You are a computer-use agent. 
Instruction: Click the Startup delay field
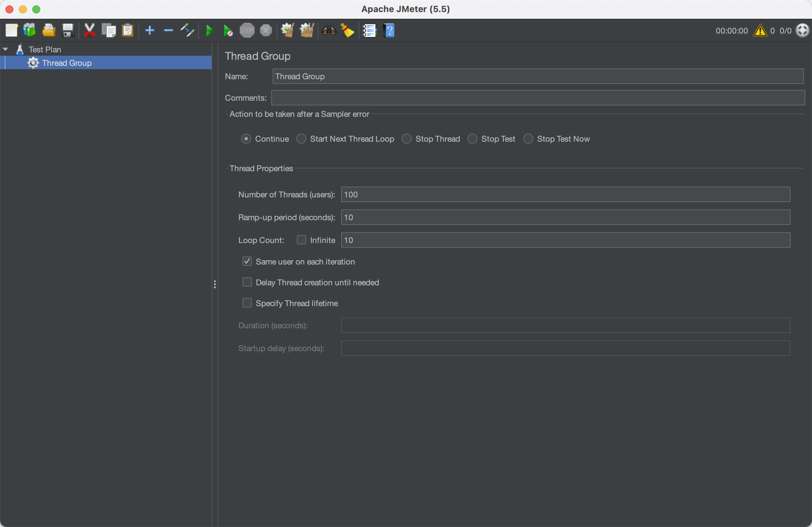(566, 348)
